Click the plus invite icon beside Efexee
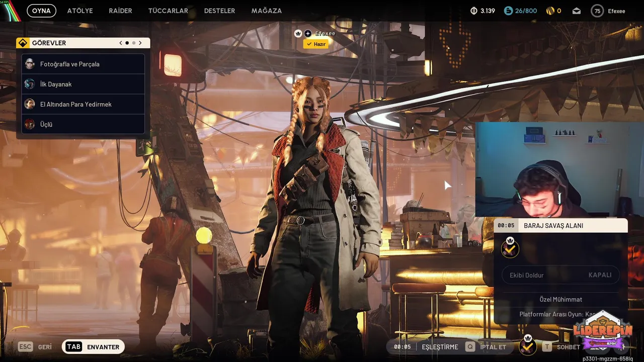Viewport: 644px width, 362px height. 308,33
